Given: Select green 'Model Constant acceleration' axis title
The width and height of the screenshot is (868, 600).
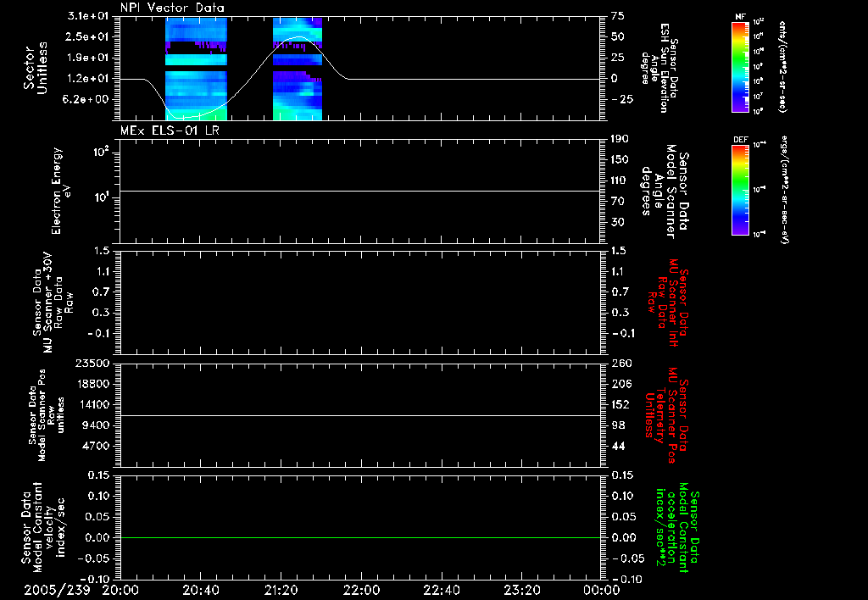Looking at the screenshot, I should click(677, 527).
